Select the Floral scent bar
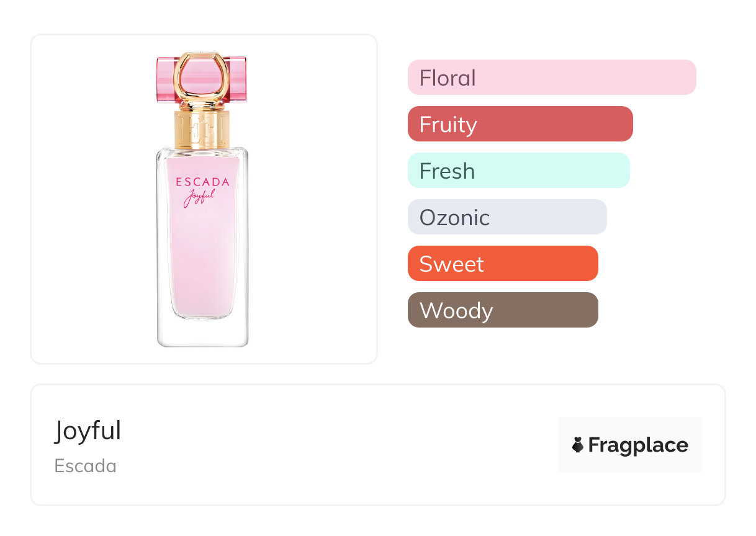 pos(552,78)
